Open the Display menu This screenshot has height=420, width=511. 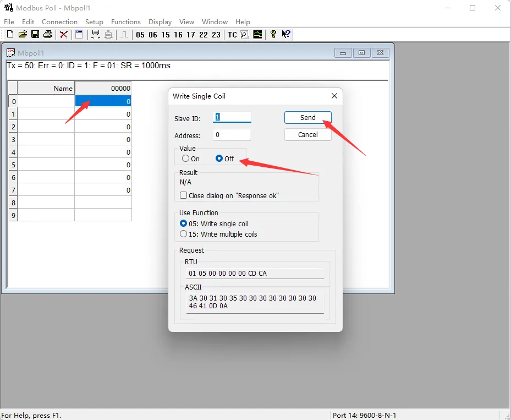tap(160, 21)
